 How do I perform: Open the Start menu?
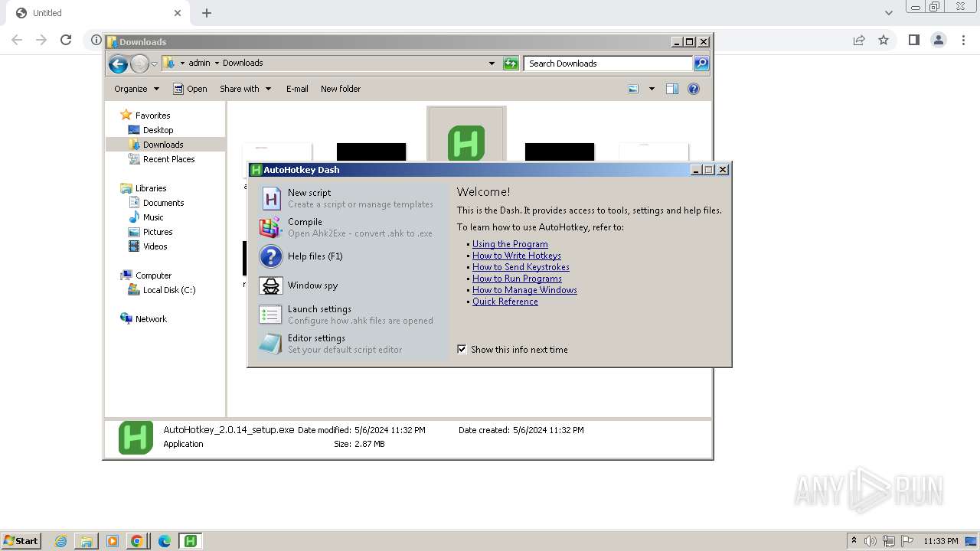pyautogui.click(x=21, y=541)
